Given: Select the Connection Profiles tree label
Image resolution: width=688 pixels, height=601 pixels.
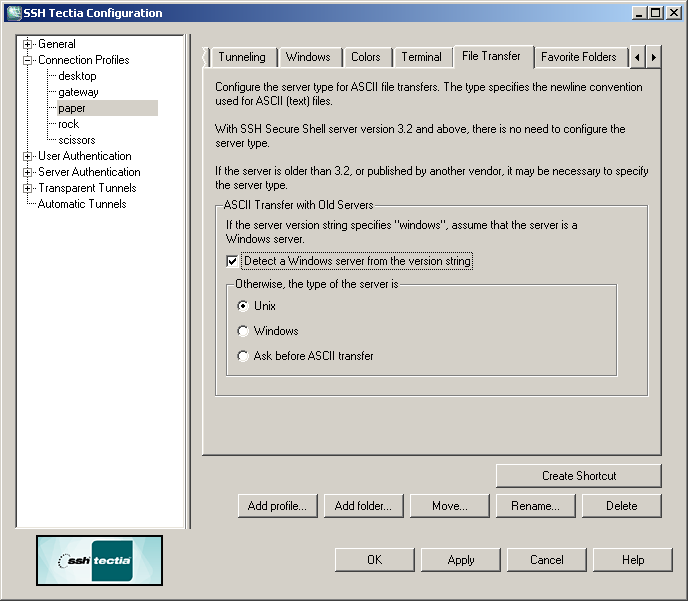Looking at the screenshot, I should point(84,60).
